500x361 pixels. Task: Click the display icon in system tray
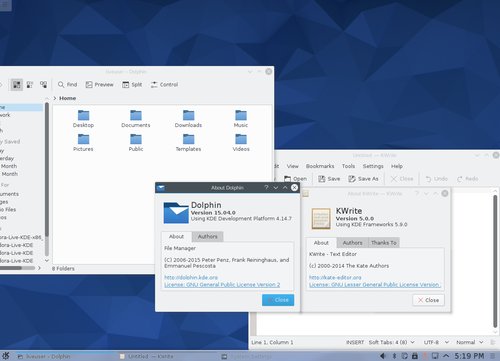[435, 356]
